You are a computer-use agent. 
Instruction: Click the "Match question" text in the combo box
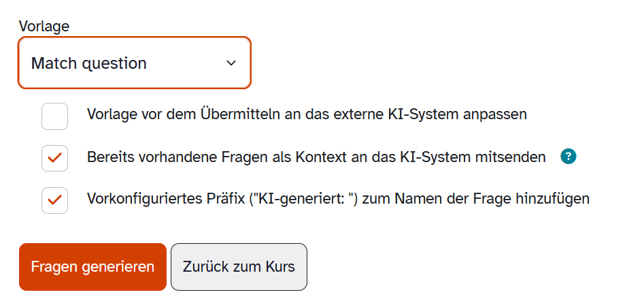89,63
